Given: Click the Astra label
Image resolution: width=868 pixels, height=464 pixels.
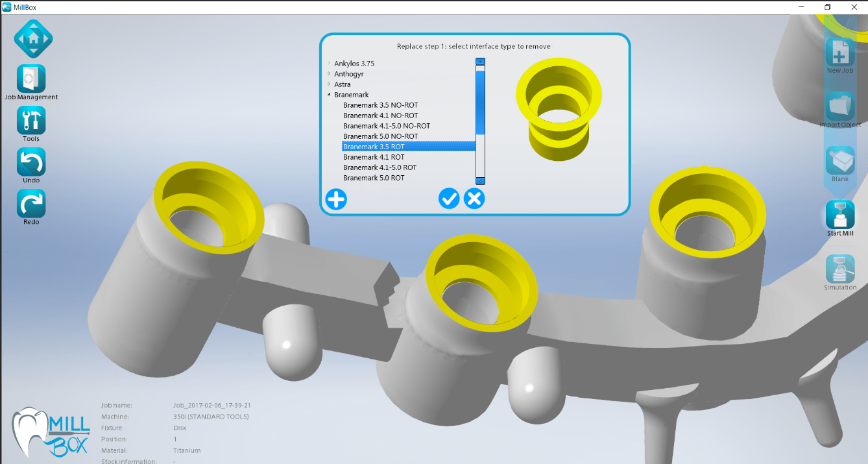Looking at the screenshot, I should click(x=343, y=84).
